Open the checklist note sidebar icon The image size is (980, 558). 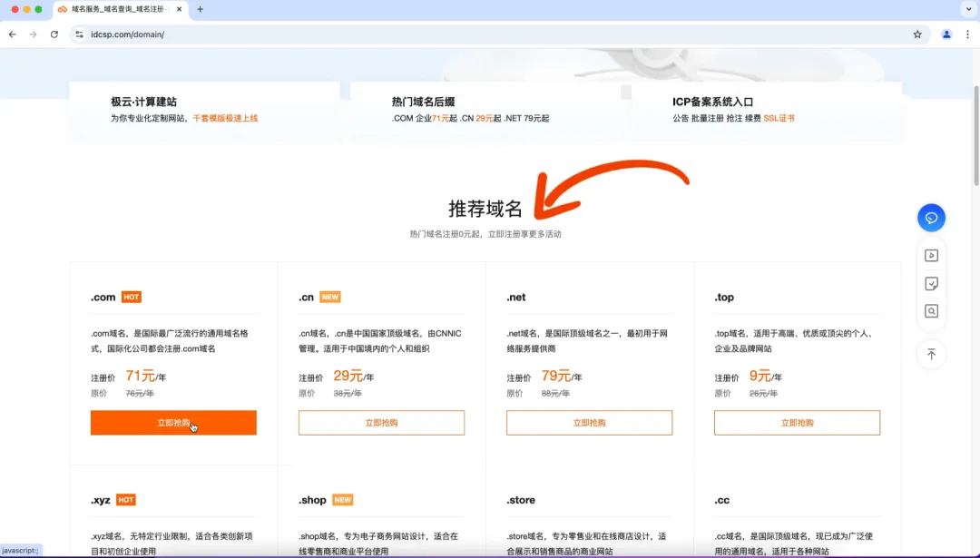931,284
